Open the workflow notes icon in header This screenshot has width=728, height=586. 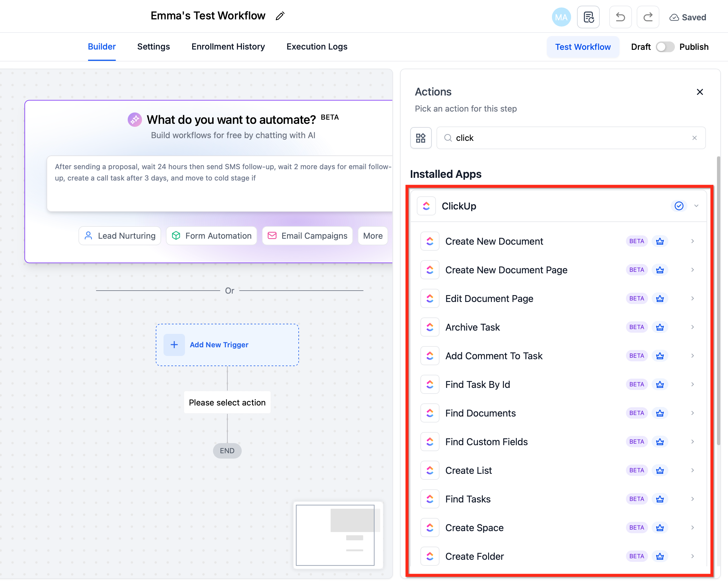[588, 17]
